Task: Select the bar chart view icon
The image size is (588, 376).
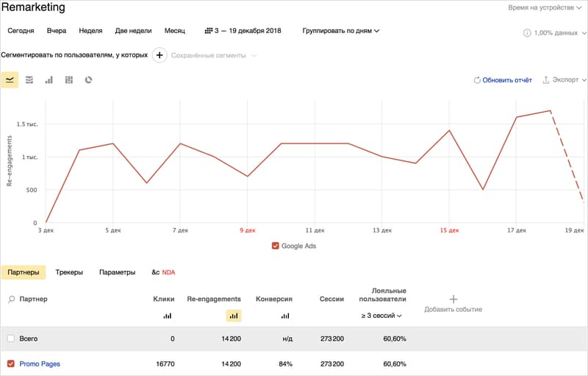Action: click(x=49, y=80)
